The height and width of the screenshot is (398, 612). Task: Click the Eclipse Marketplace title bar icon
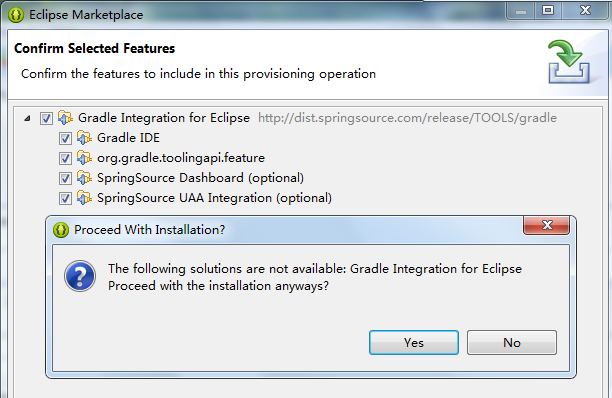[x=16, y=15]
